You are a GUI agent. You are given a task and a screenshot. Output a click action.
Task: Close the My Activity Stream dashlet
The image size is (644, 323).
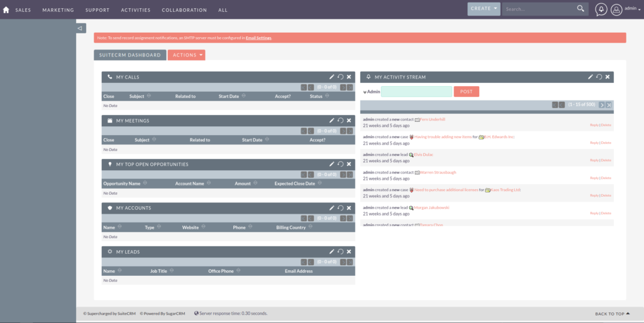608,77
